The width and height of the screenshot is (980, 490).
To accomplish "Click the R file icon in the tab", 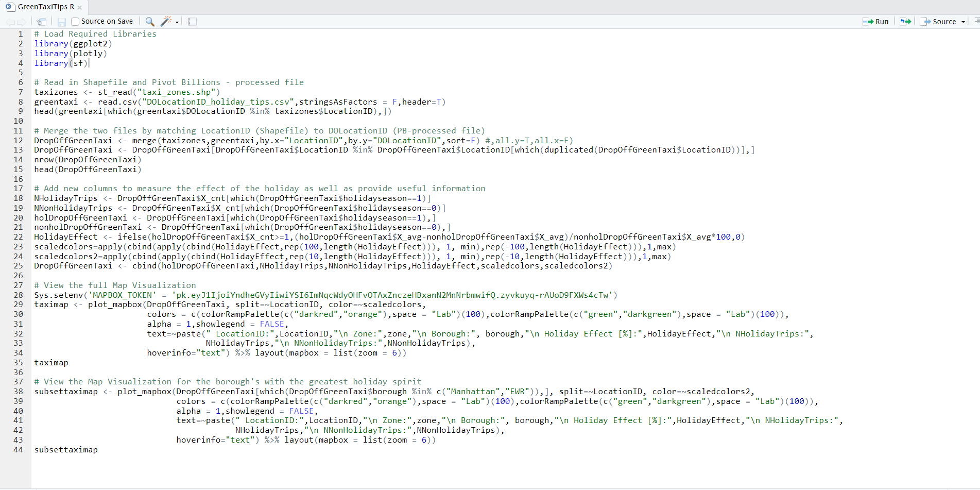I will [x=10, y=7].
